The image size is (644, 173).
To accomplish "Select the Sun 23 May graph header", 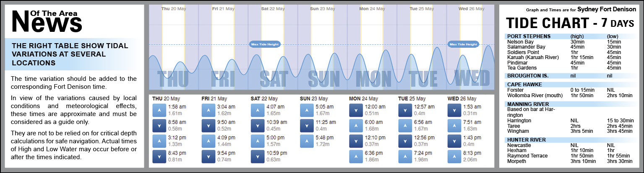I will click(x=320, y=8).
